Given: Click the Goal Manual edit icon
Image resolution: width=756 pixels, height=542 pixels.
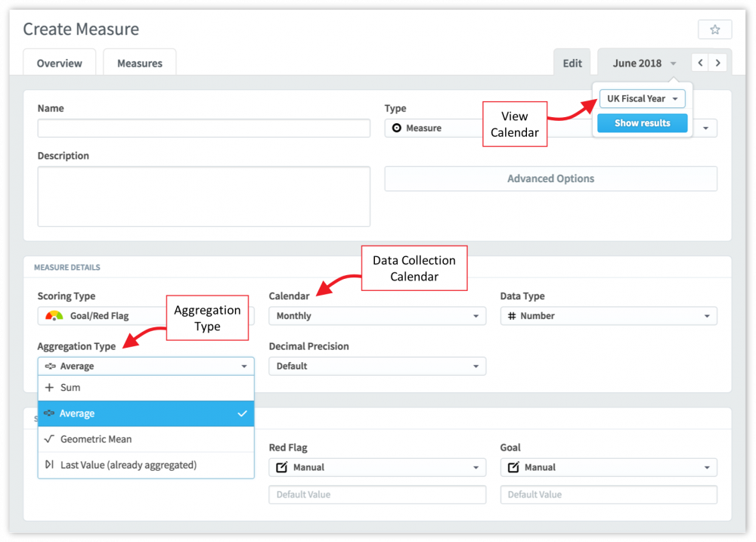Looking at the screenshot, I should [x=513, y=467].
